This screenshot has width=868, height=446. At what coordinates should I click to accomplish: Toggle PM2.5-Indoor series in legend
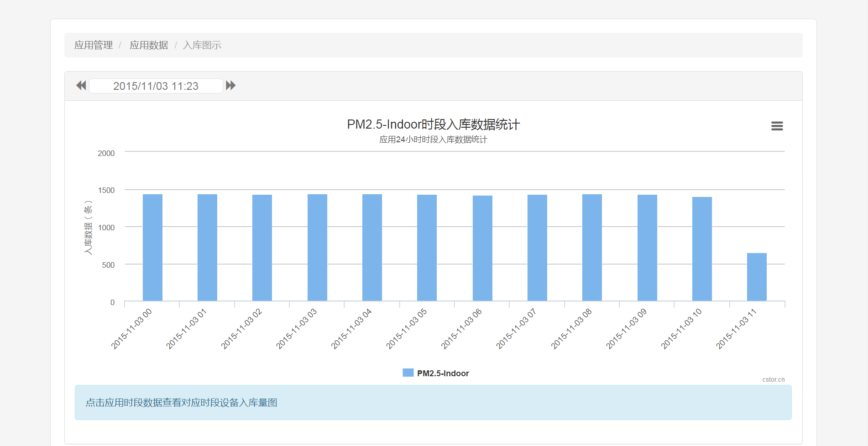[443, 373]
